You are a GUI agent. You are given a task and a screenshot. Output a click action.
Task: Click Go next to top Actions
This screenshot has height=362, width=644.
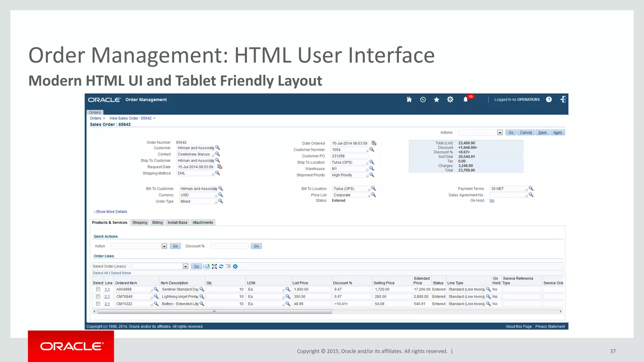511,133
